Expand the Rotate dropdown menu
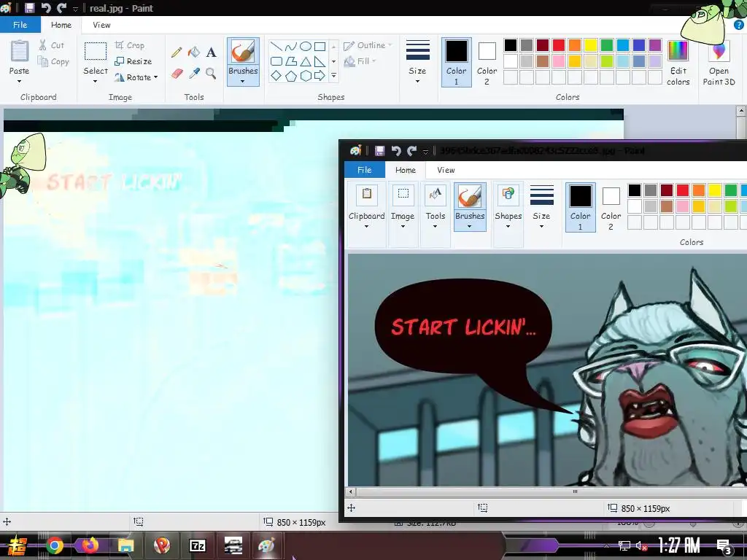This screenshot has height=560, width=747. 156,77
